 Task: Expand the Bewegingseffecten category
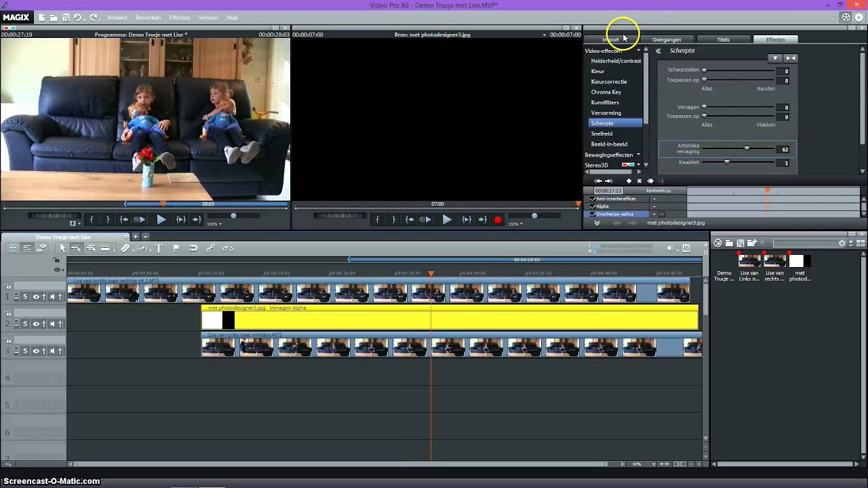[x=638, y=155]
